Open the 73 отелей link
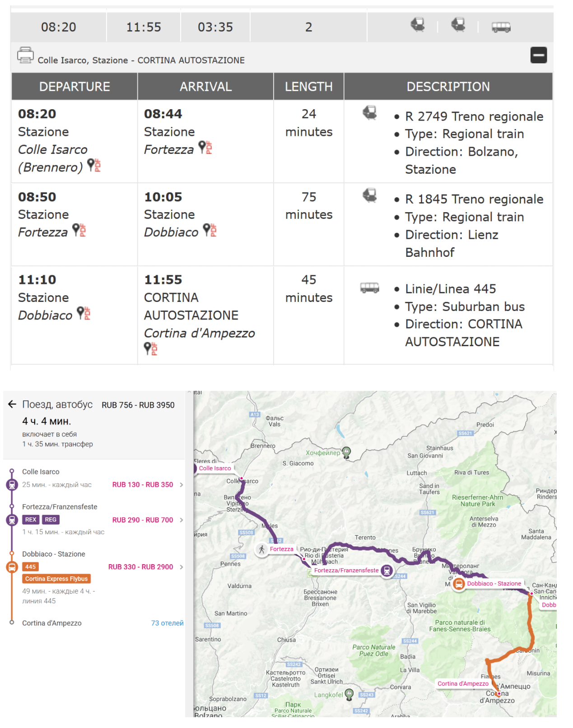 pyautogui.click(x=167, y=623)
